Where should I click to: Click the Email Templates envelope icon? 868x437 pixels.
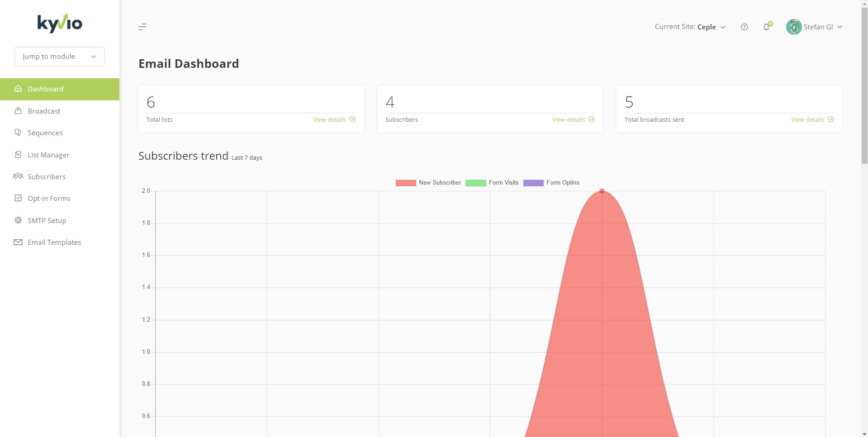tap(18, 242)
